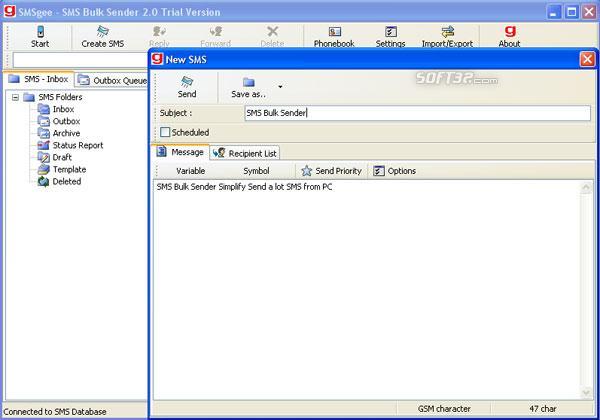
Task: Select the Inbox folder icon
Action: (44, 109)
